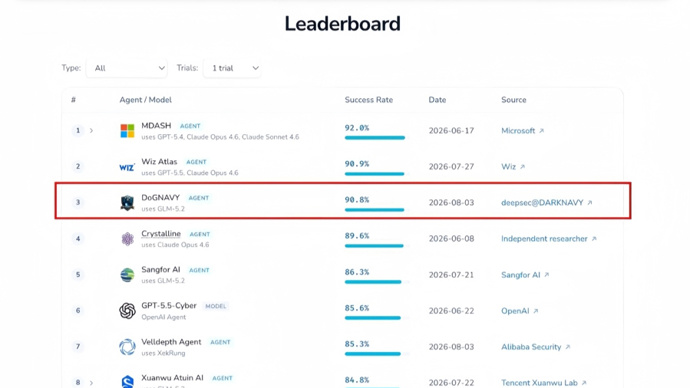
Task: Click the Wiz logo icon
Action: [127, 167]
